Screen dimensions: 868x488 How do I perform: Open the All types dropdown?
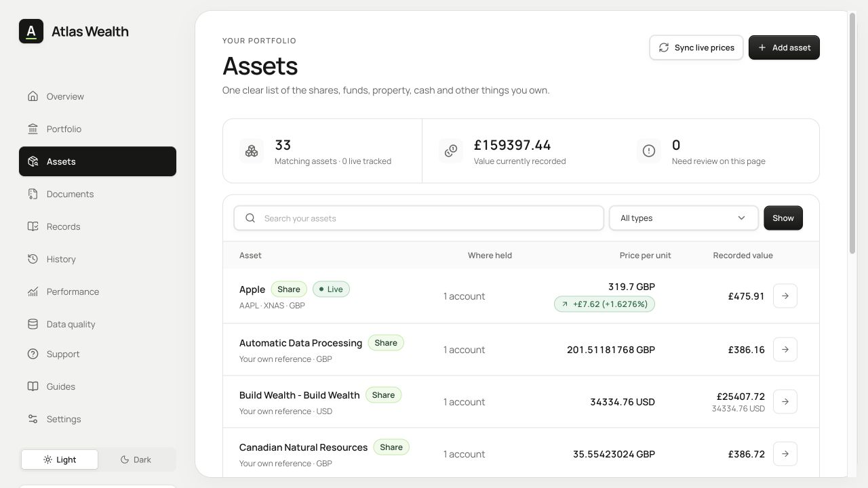684,218
